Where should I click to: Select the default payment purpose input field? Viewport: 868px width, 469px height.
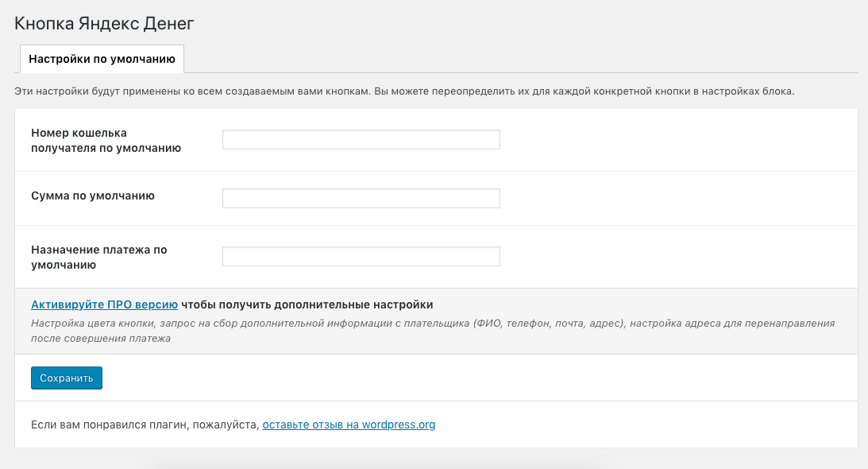pos(361,257)
